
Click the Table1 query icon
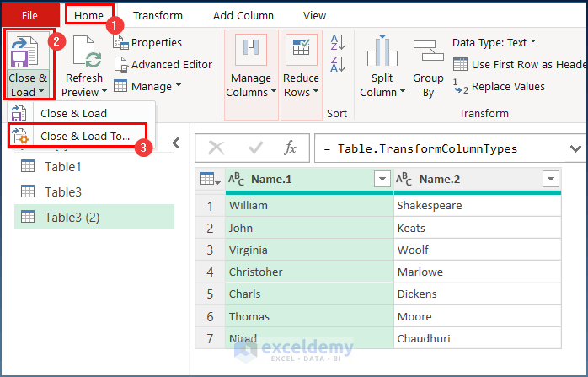28,166
